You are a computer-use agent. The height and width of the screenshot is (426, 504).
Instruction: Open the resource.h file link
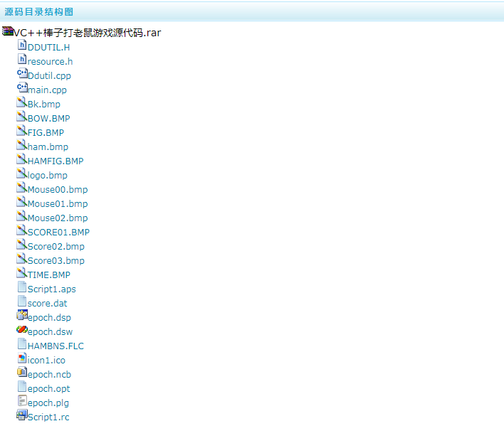point(50,62)
